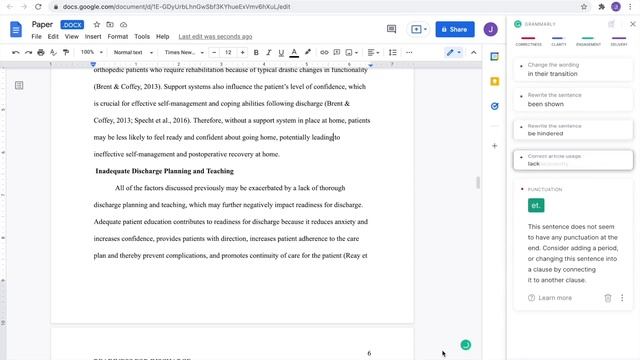Open the Keep notes side panel icon
Screen dimensions: 640x360
click(495, 81)
